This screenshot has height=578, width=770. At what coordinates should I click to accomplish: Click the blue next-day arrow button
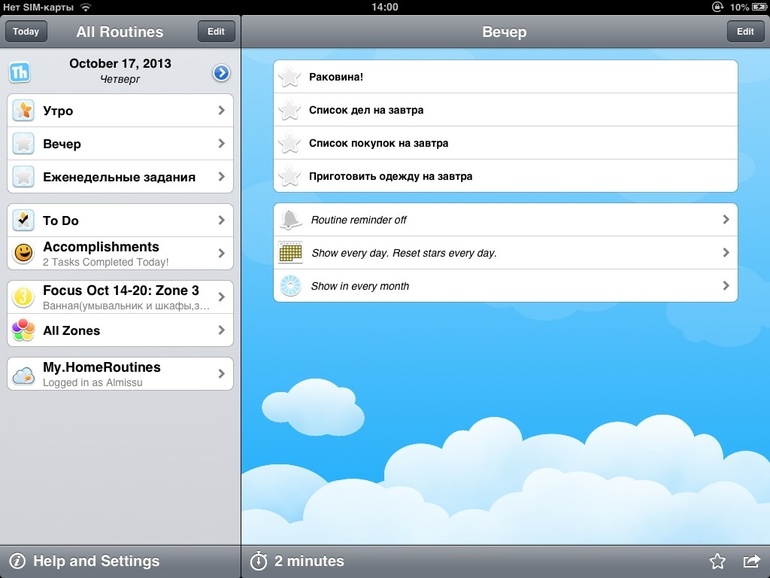click(x=221, y=73)
